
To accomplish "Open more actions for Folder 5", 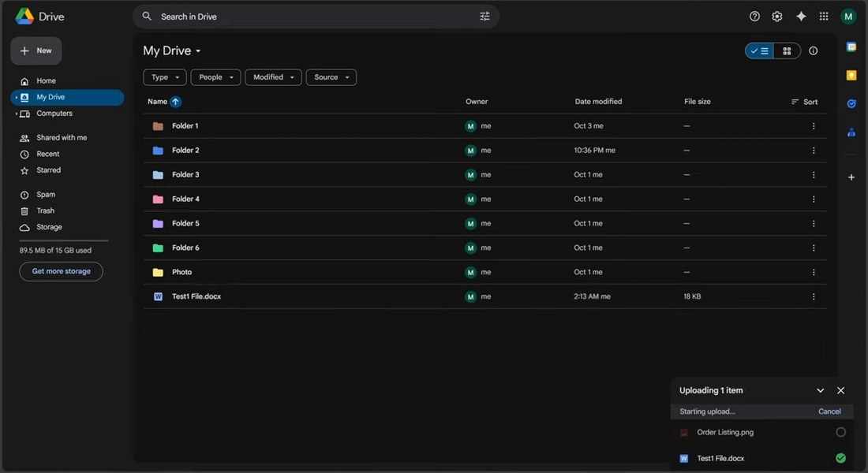I will pos(814,224).
